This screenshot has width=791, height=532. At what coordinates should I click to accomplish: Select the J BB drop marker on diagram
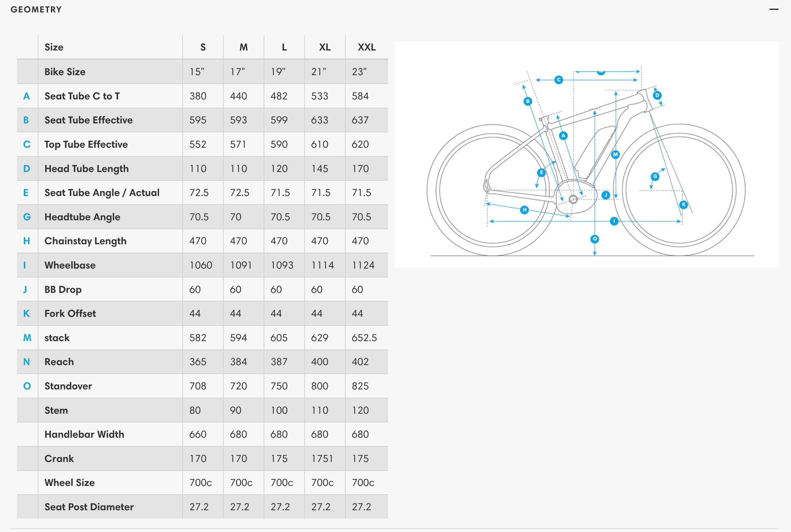pos(606,195)
